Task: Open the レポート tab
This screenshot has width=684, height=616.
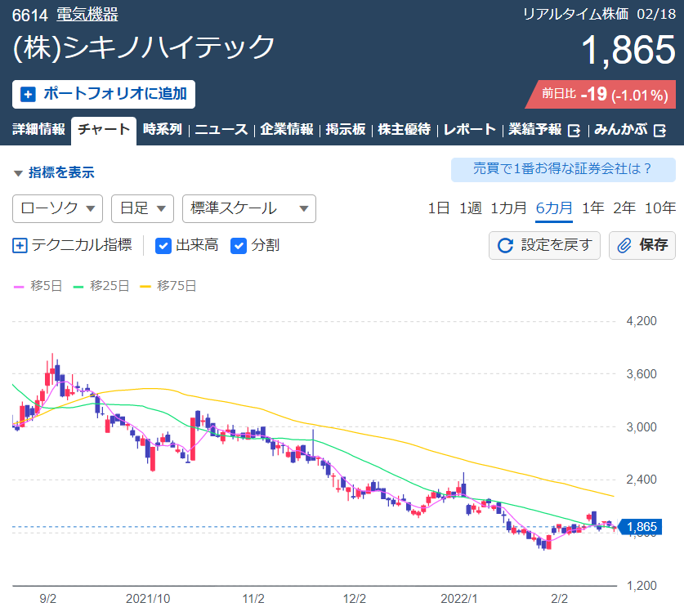Action: 470,129
